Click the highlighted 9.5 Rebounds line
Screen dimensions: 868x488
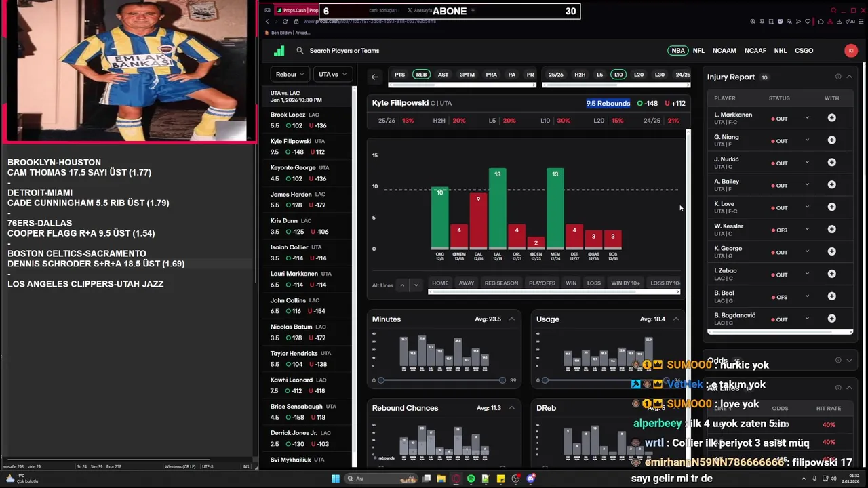[608, 103]
